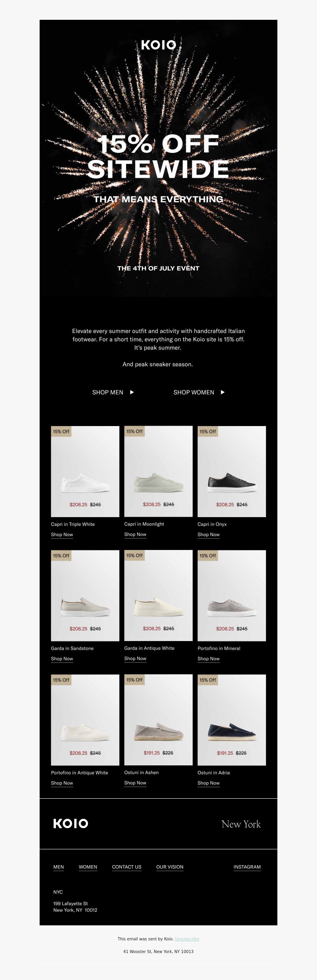317x980 pixels.
Task: Select Capri in Triple White shoe image
Action: point(85,472)
